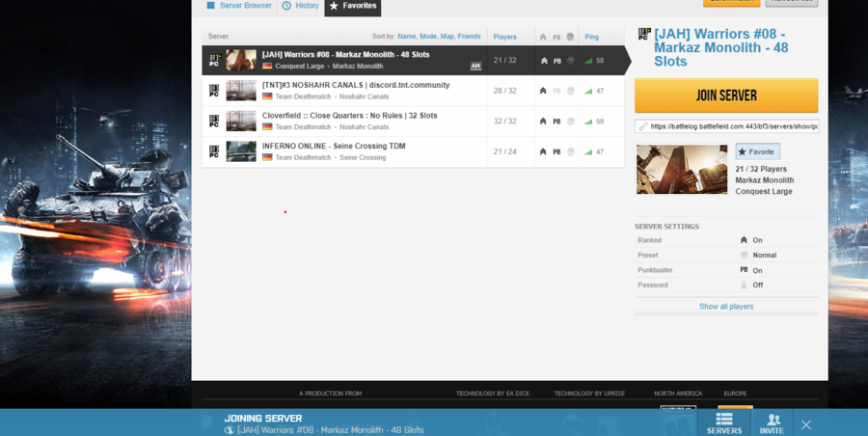Screen dimensions: 868x436
Task: Click the [JAH] Warriors map thumbnail in list
Action: point(241,60)
